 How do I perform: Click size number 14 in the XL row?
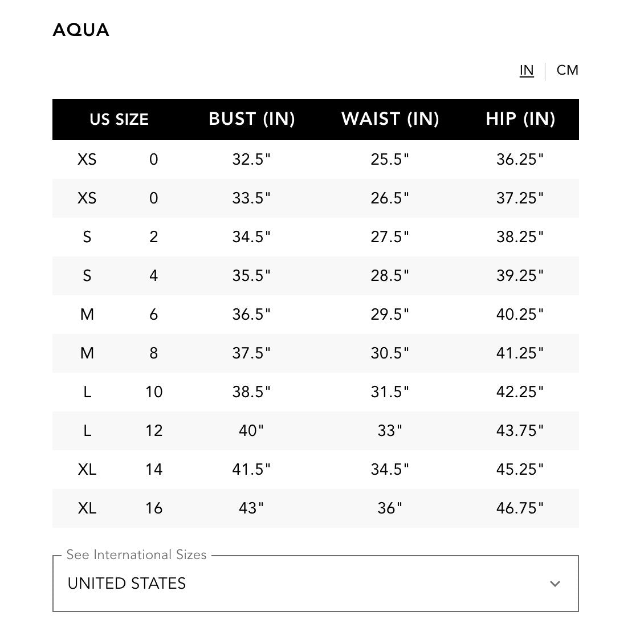154,469
